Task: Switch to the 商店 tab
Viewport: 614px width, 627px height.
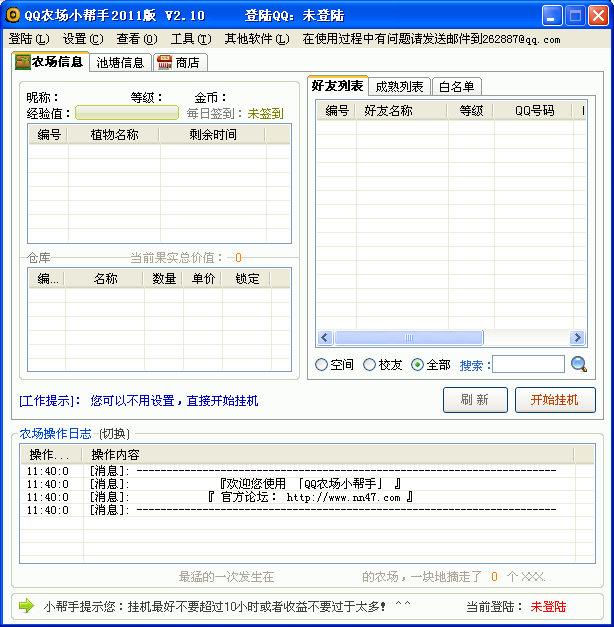Action: click(180, 63)
